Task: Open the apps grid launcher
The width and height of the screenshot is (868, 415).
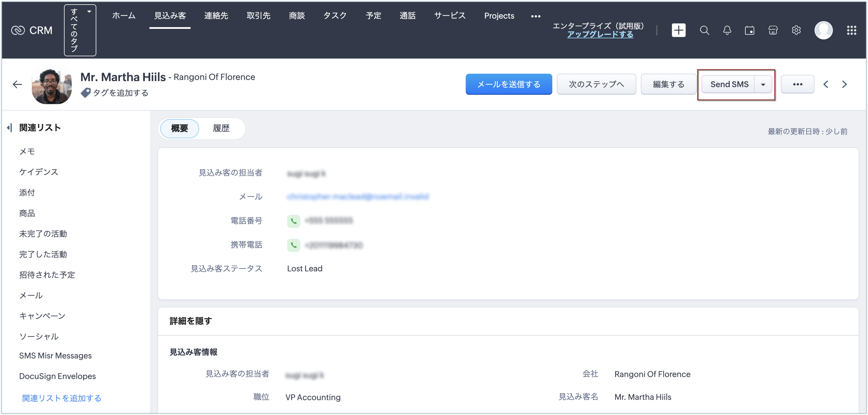Action: coord(851,30)
